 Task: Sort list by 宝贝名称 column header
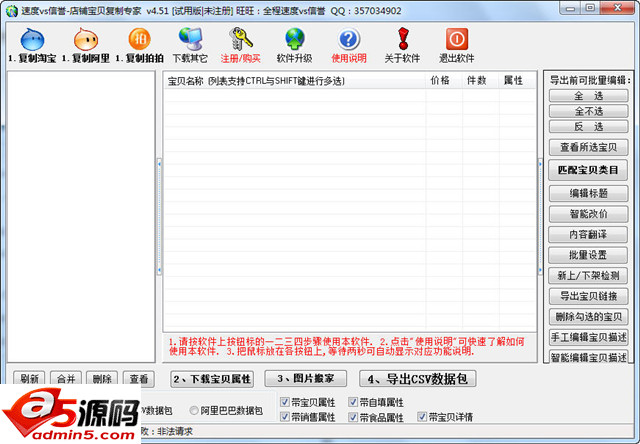[x=294, y=80]
